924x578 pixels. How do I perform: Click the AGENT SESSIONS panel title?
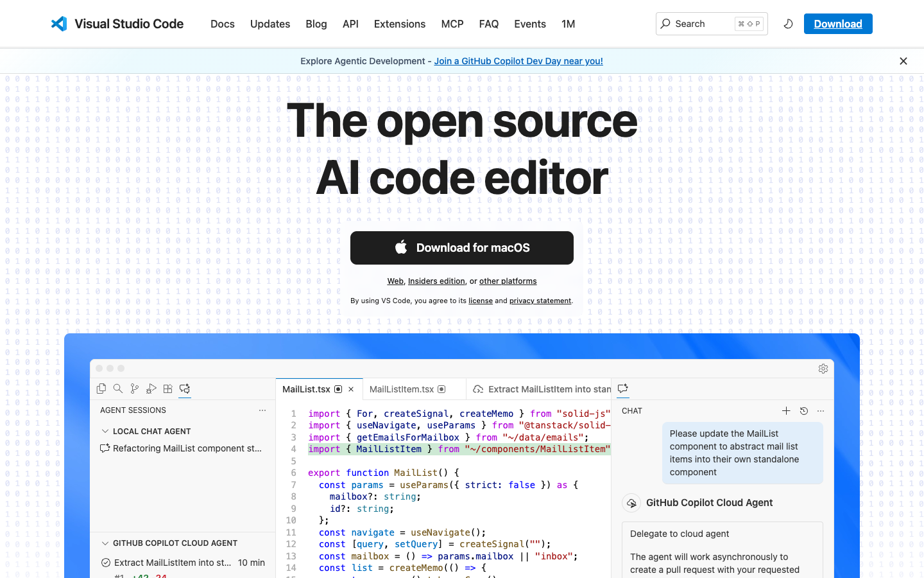pos(133,410)
